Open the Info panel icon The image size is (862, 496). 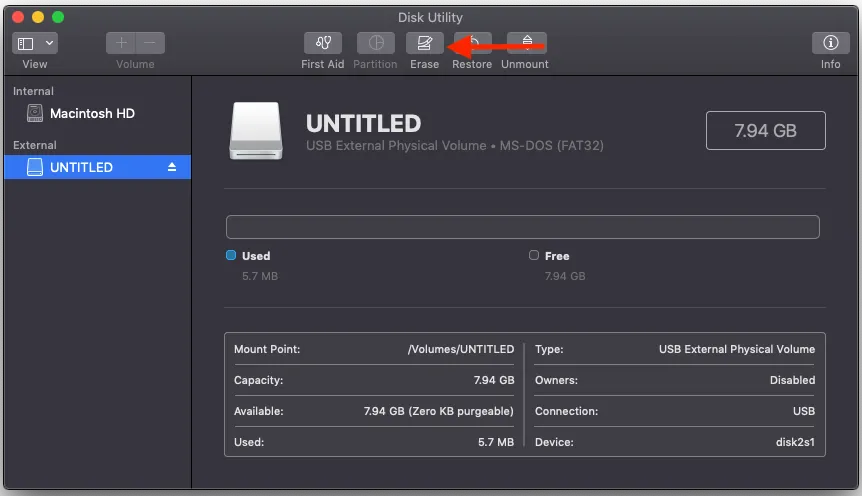[830, 43]
